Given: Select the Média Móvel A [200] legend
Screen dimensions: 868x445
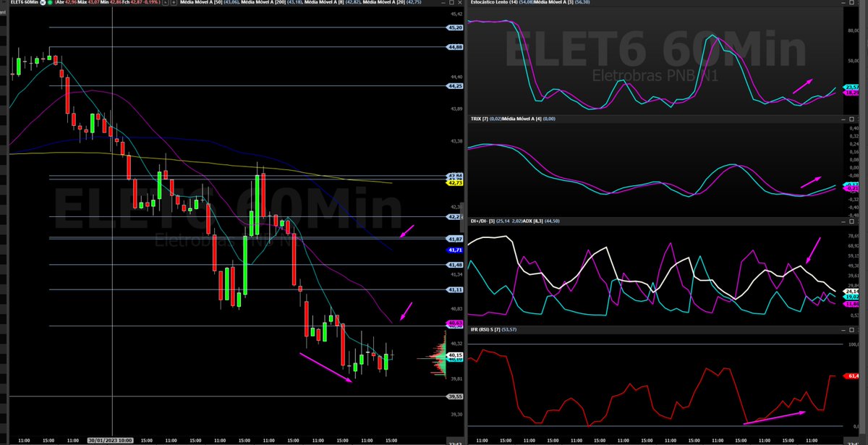Looking at the screenshot, I should (x=263, y=2).
